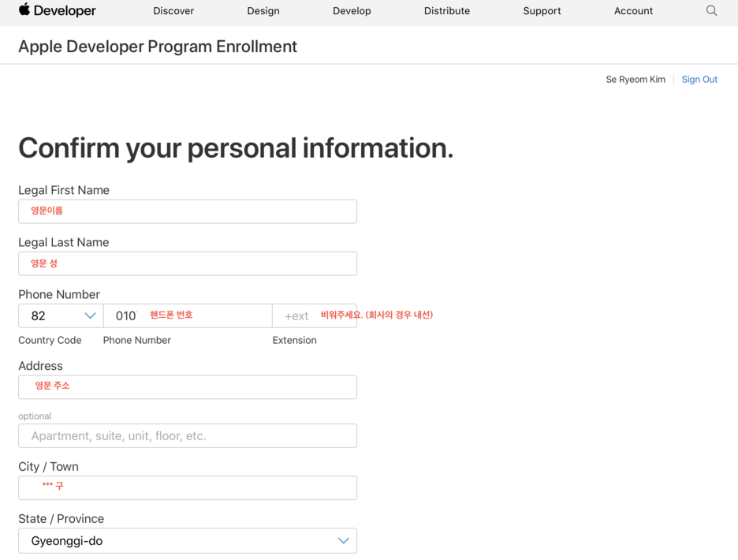Screen dimensions: 738x560
Task: Open the State / Province Gyeonggi-do dropdown
Action: pyautogui.click(x=188, y=541)
